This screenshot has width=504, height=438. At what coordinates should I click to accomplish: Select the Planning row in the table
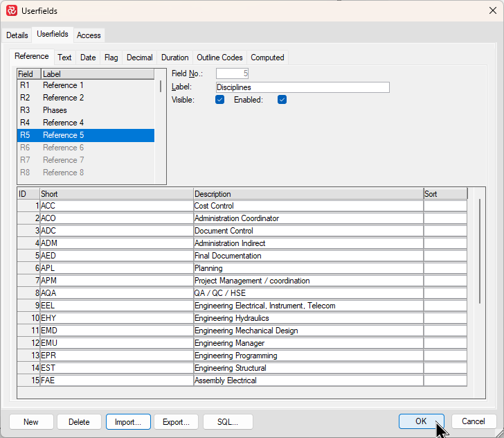point(308,268)
